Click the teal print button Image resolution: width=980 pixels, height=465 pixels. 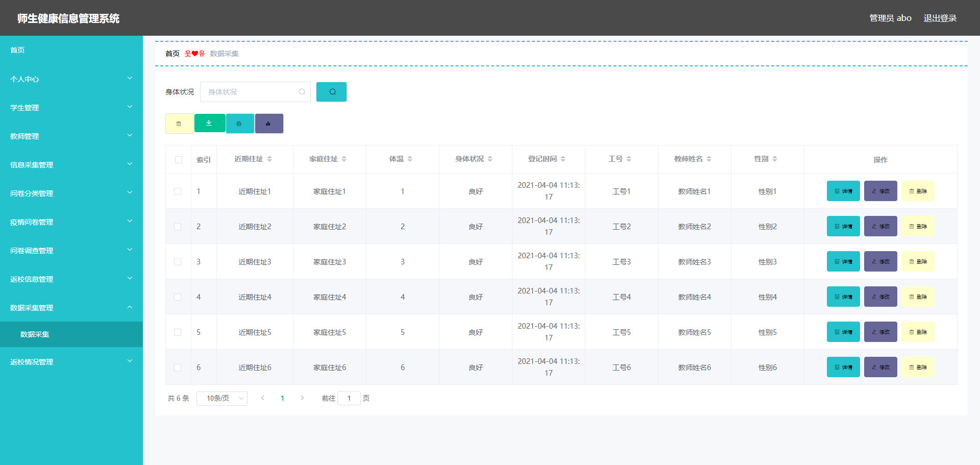click(x=240, y=124)
